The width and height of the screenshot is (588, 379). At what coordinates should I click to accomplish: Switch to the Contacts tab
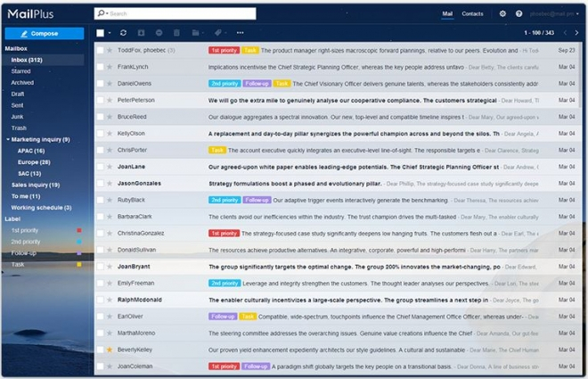point(472,14)
